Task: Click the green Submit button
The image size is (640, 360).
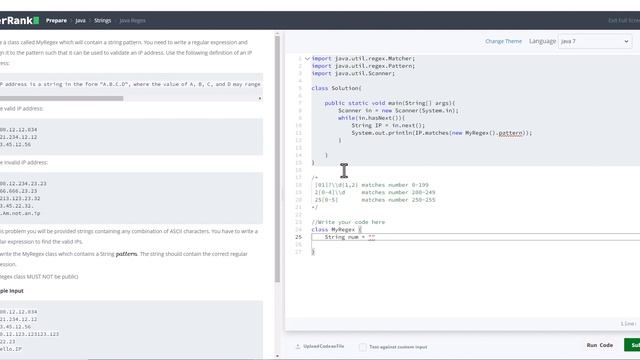Action: (x=632, y=345)
